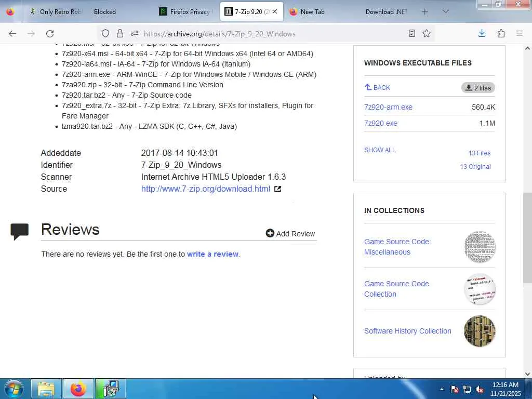The width and height of the screenshot is (532, 399).
Task: Click Firefox icon in taskbar
Action: 78,389
